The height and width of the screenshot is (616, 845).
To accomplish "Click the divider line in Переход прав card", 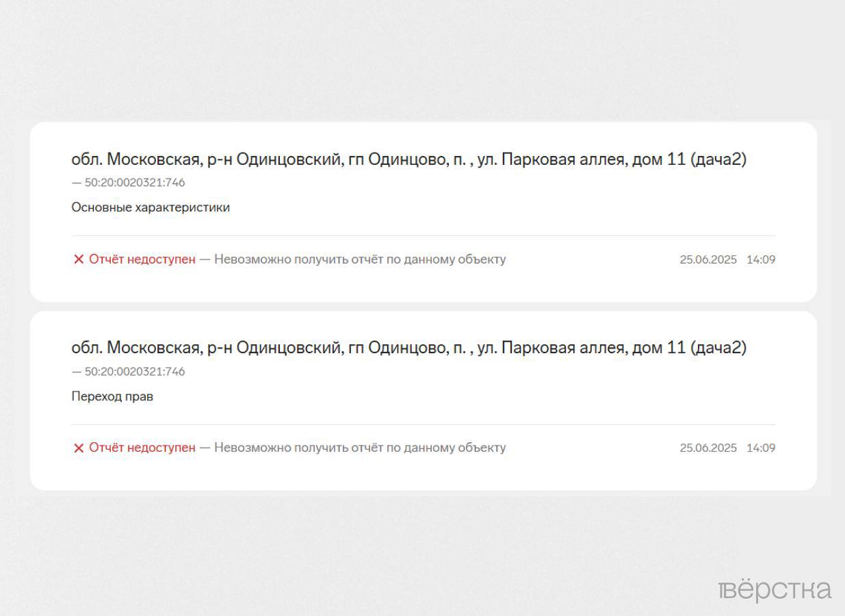I will click(x=423, y=425).
